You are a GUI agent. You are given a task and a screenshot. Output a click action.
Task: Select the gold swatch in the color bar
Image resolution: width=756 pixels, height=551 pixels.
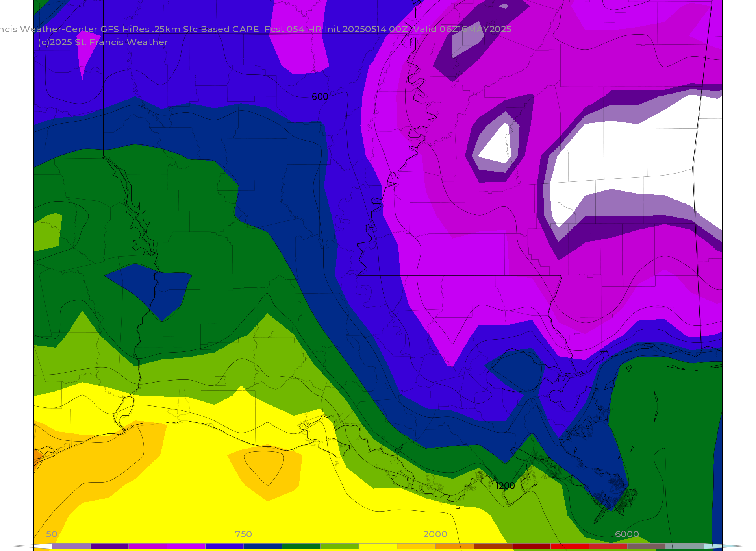pyautogui.click(x=416, y=546)
